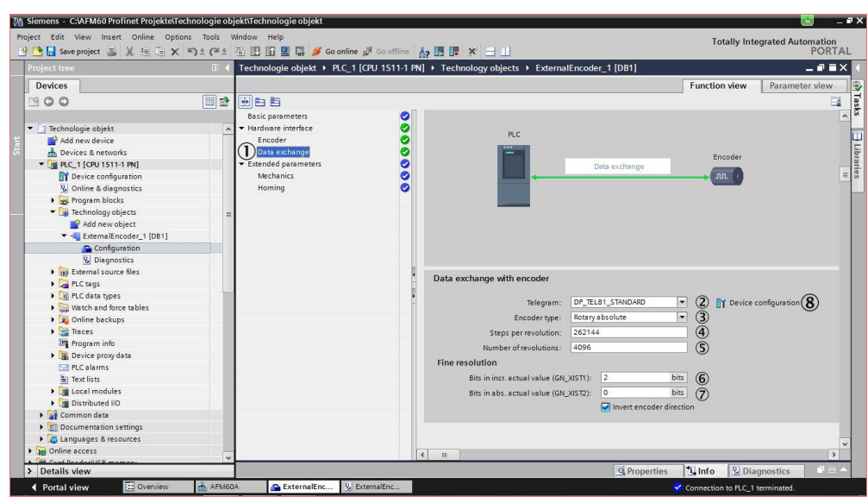
Task: Click the Steps per revolution field
Action: click(x=628, y=332)
